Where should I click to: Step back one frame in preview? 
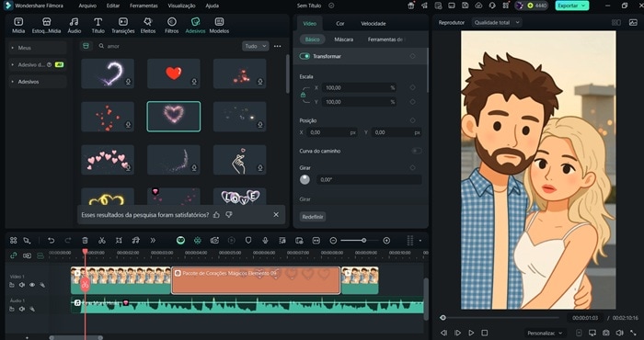(x=443, y=333)
